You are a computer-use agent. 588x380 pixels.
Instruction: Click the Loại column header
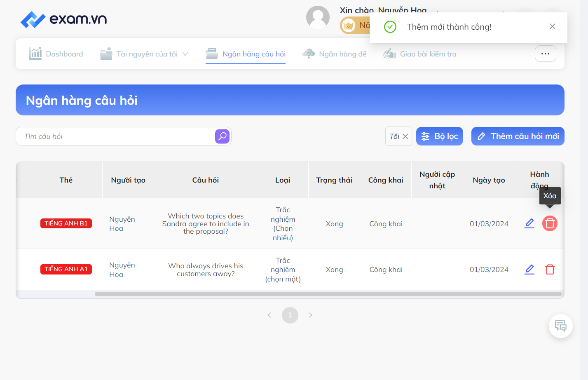pyautogui.click(x=283, y=180)
